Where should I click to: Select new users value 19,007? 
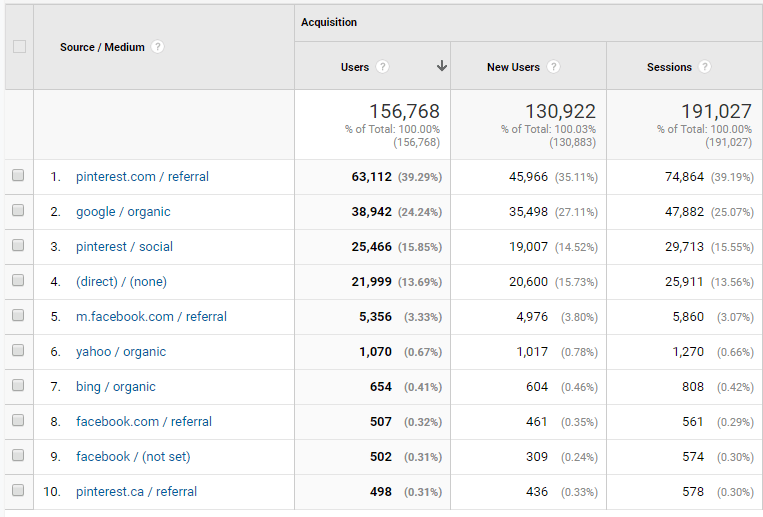pos(528,247)
